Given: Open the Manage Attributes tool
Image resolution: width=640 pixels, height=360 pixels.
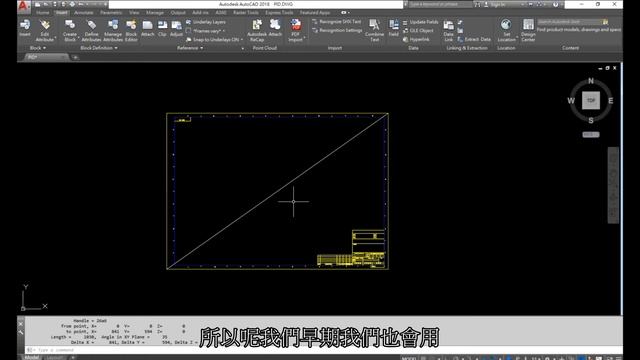Looking at the screenshot, I should click(x=113, y=30).
